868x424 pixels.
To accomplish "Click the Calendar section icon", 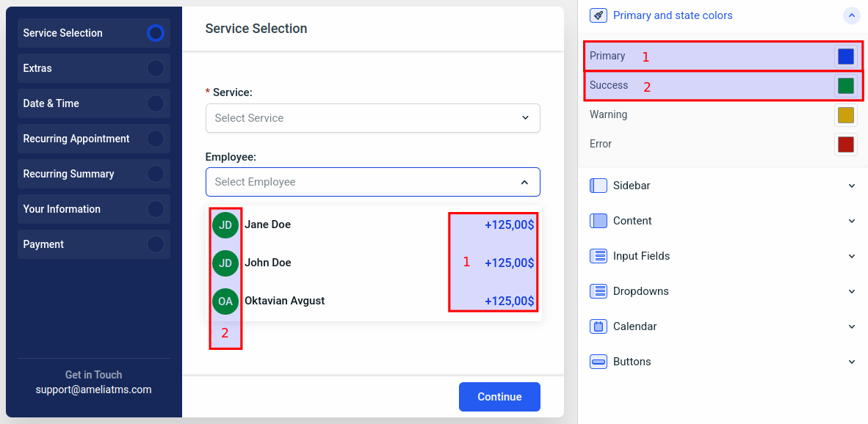I will pyautogui.click(x=598, y=326).
